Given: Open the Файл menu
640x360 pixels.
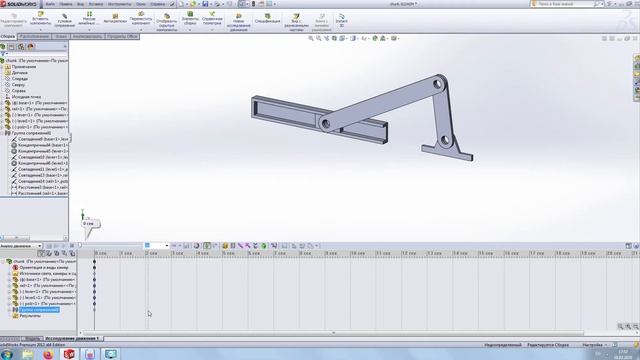Looking at the screenshot, I should [x=50, y=4].
